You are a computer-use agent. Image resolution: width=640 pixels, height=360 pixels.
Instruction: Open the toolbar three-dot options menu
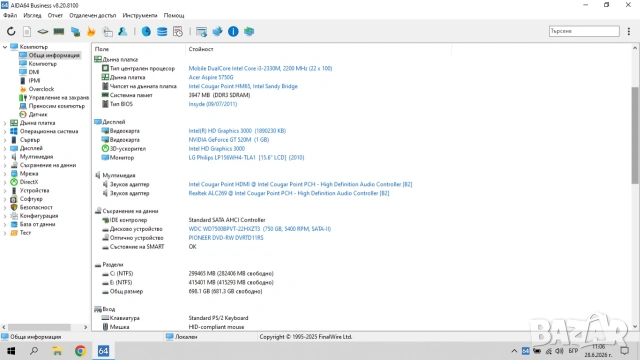pos(629,31)
